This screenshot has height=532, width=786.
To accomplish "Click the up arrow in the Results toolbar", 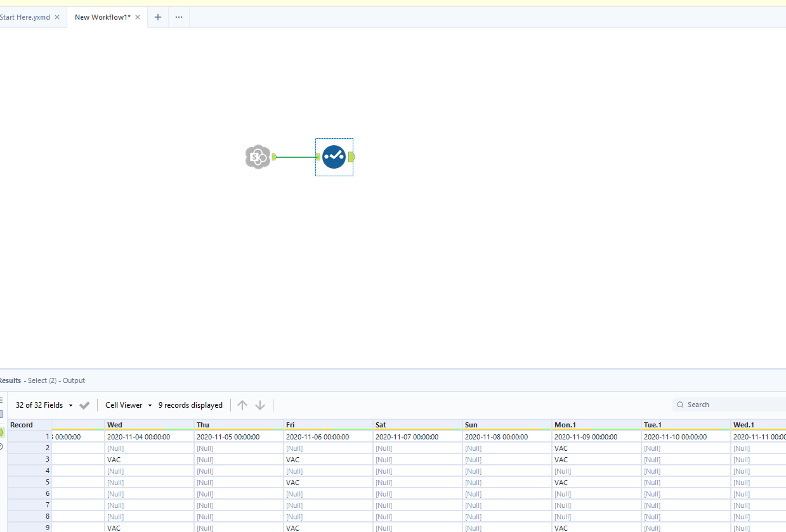I will tap(242, 405).
